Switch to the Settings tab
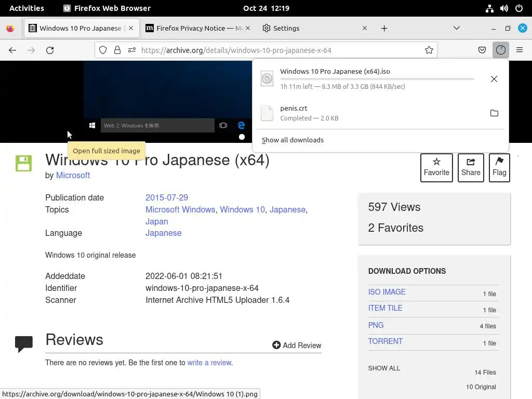This screenshot has width=532, height=399. pos(314,28)
